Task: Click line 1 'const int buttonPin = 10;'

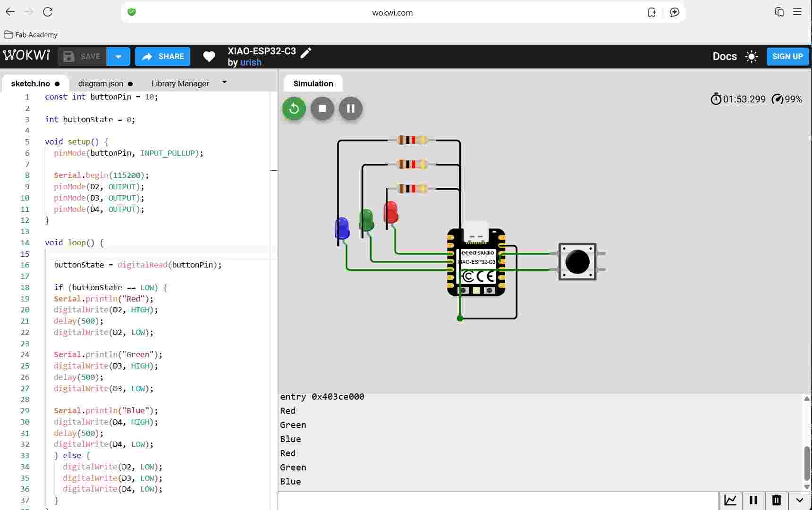Action: pos(101,97)
